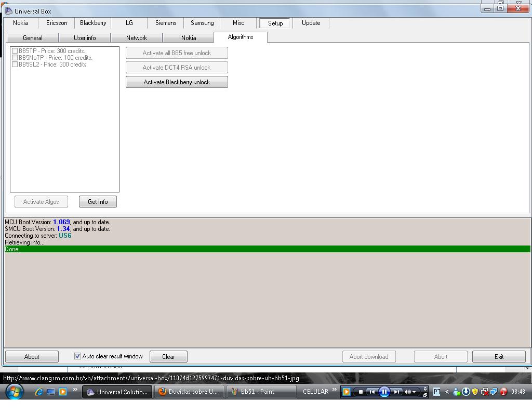This screenshot has width=532, height=413.
Task: Open the Nokia main tab
Action: (20, 23)
